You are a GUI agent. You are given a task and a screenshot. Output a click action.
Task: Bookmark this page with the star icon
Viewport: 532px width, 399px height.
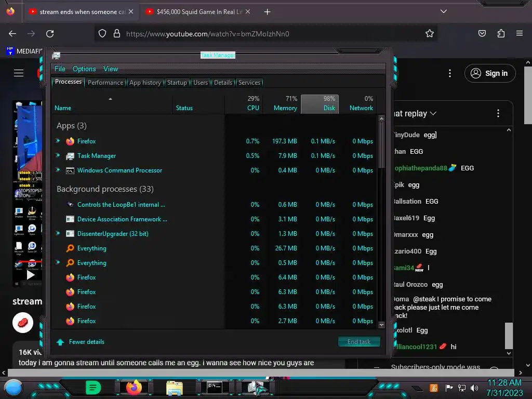point(430,33)
